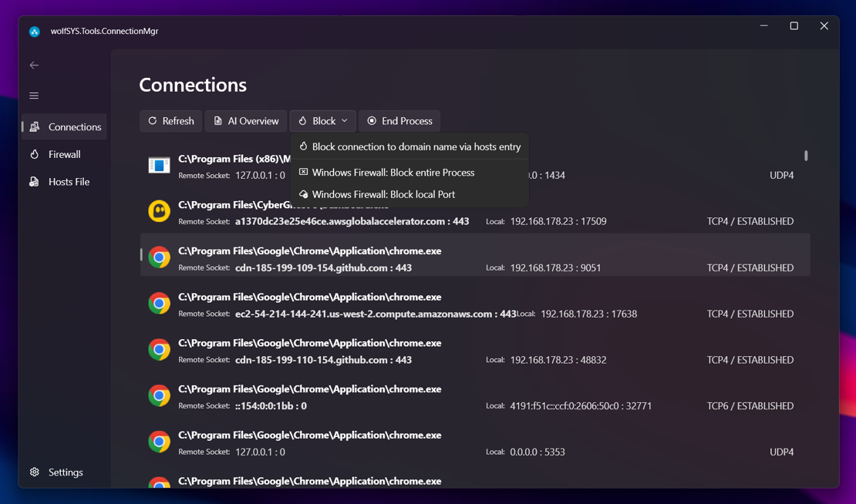The width and height of the screenshot is (856, 504).
Task: Click the CyberGhost process icon
Action: (159, 211)
